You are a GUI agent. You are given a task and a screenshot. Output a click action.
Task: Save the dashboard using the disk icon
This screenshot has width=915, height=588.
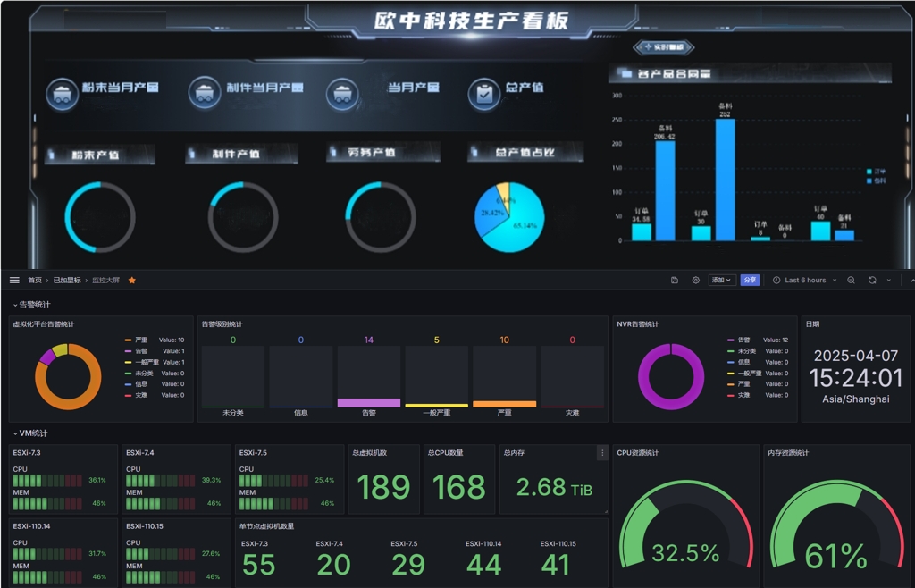[675, 280]
